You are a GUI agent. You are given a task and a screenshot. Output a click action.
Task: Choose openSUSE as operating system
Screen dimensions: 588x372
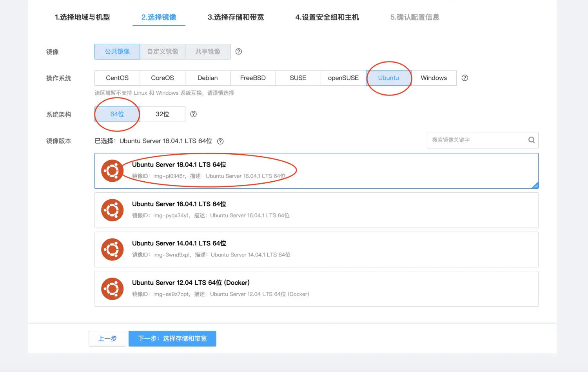coord(343,78)
